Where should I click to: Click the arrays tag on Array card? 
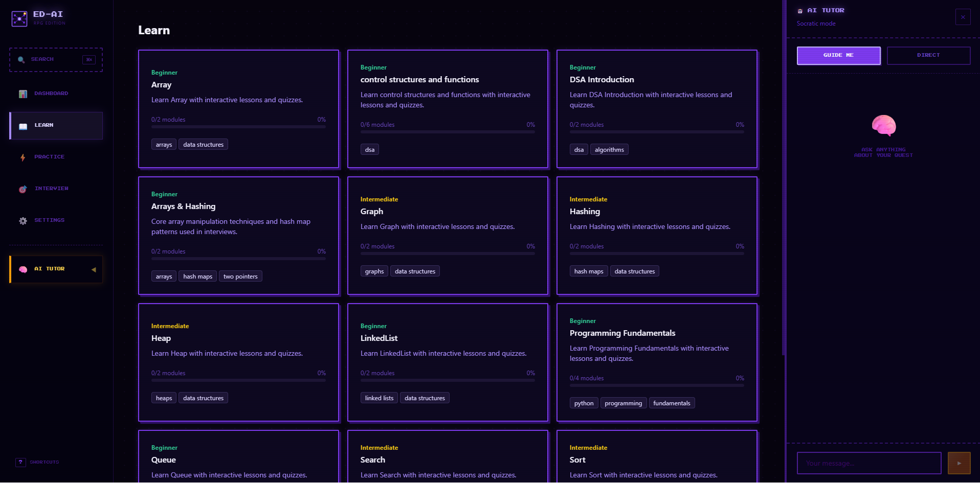(164, 145)
